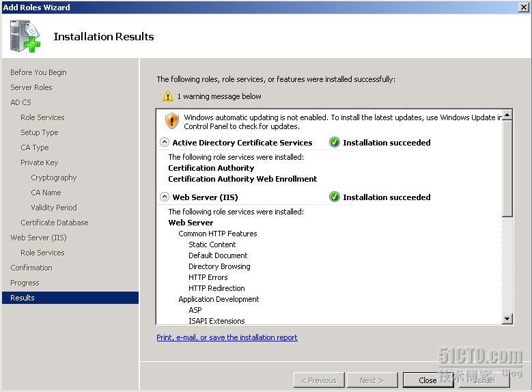Select the Cryptography step
The height and width of the screenshot is (392, 532).
point(53,178)
